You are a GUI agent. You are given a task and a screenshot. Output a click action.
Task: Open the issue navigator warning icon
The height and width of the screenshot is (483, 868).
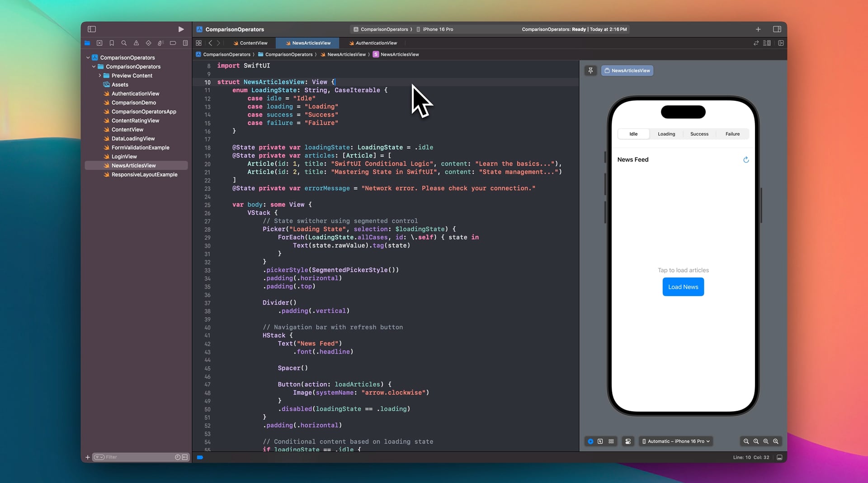pos(136,43)
